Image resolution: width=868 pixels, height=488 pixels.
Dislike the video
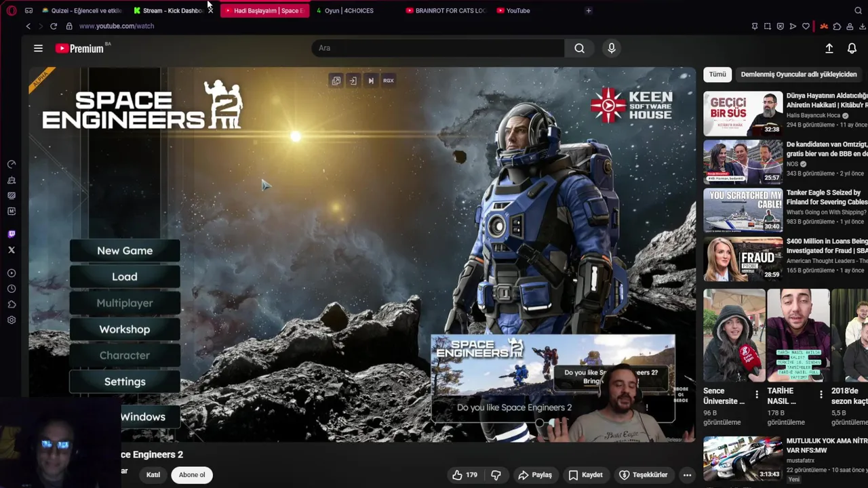[x=496, y=475]
